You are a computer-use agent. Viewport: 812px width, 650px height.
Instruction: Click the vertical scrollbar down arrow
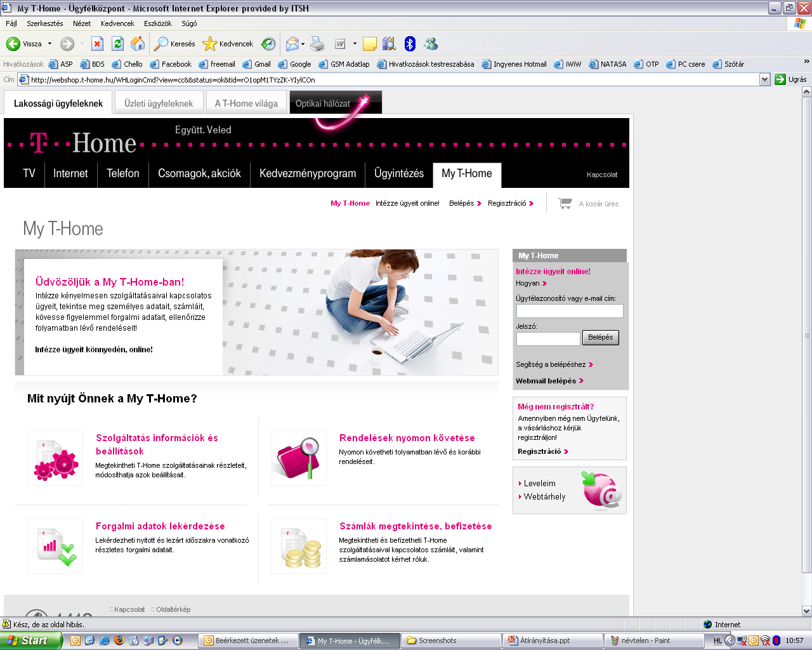(807, 611)
